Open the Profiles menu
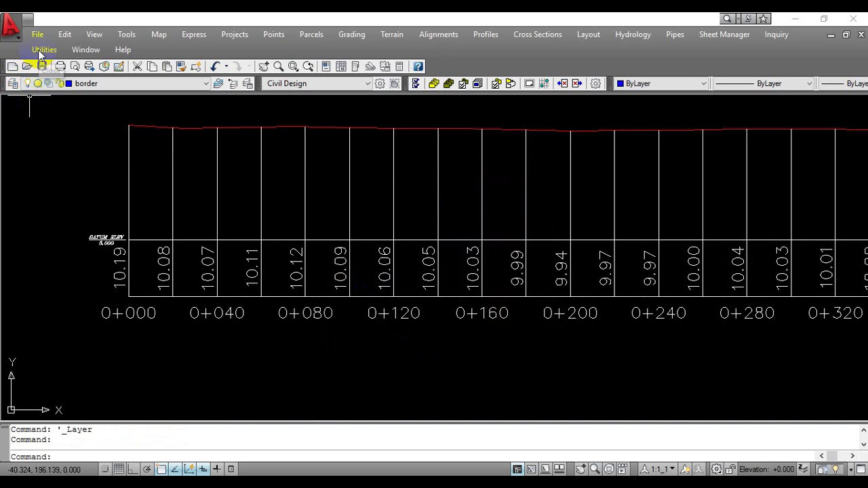The height and width of the screenshot is (488, 868). [486, 35]
